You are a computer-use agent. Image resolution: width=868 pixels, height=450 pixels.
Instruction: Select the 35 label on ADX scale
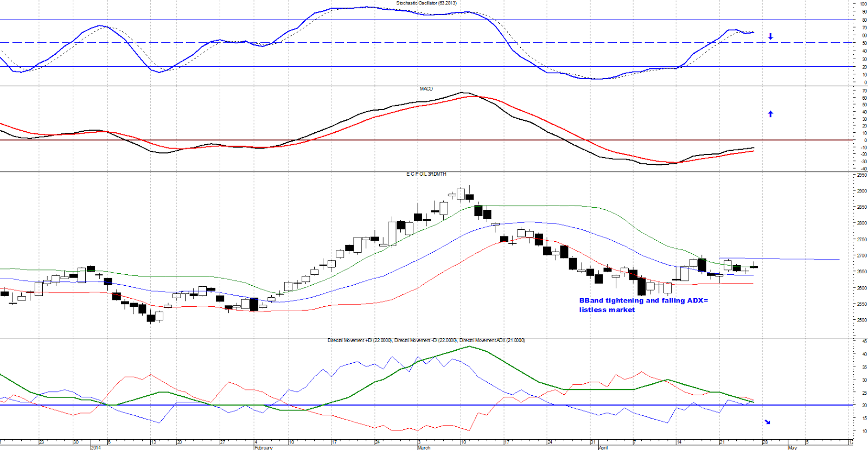[x=864, y=367]
